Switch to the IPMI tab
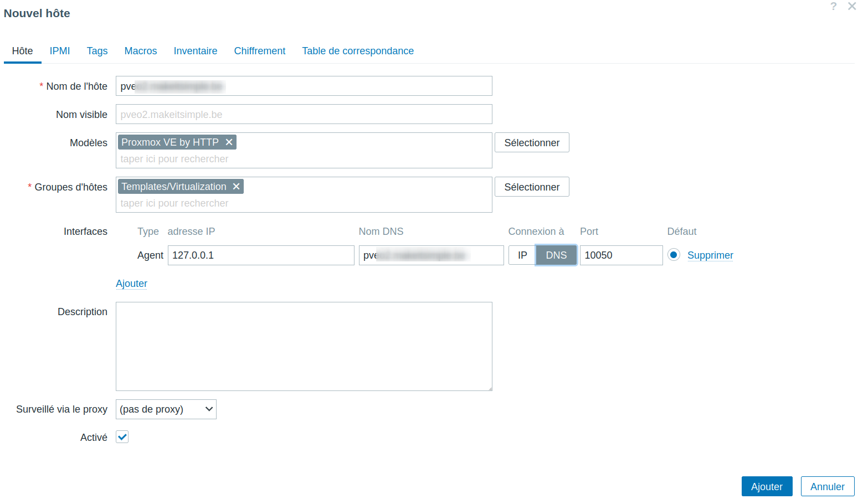This screenshot has width=863, height=504. (x=60, y=51)
